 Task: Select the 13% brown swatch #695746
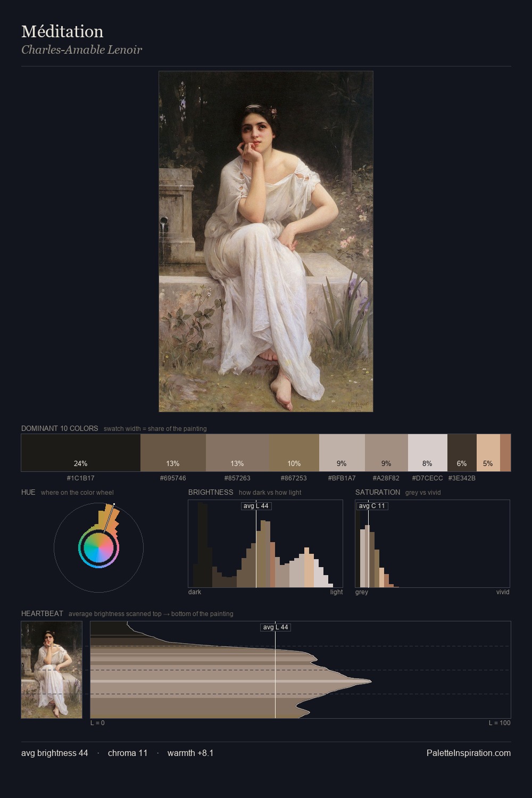point(173,453)
